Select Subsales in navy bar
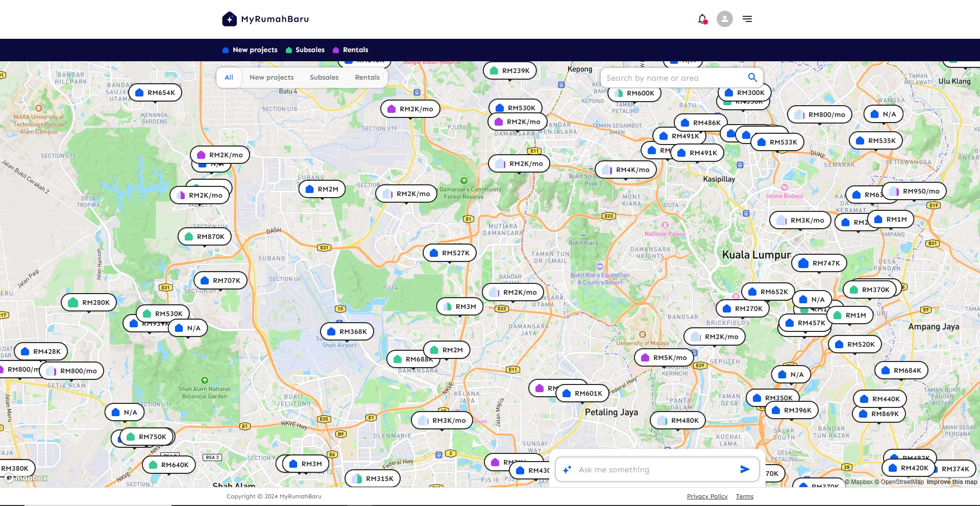The image size is (980, 506). pyautogui.click(x=305, y=50)
